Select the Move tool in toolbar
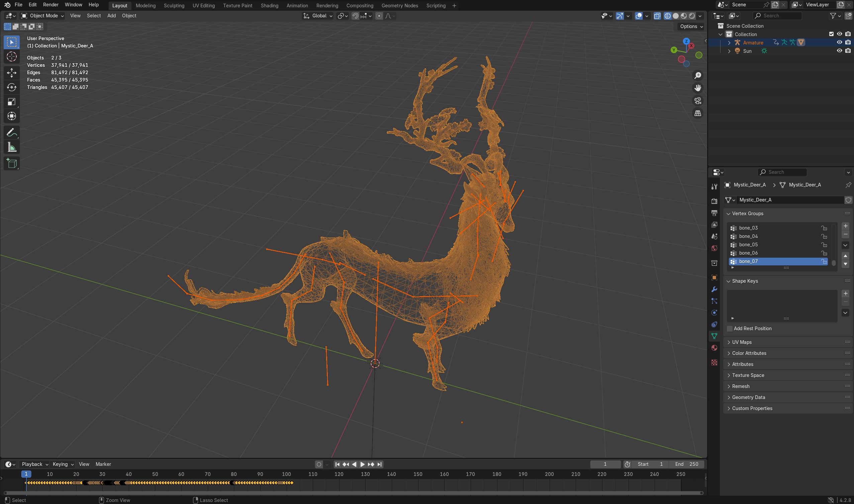Screen dimensions: 854x504 (x=12, y=72)
